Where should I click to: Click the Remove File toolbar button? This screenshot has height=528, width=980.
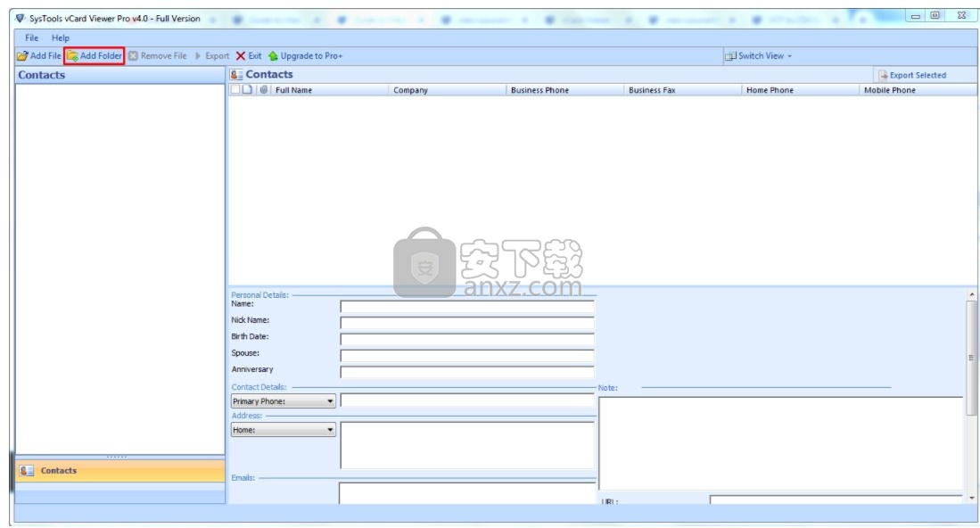(158, 55)
